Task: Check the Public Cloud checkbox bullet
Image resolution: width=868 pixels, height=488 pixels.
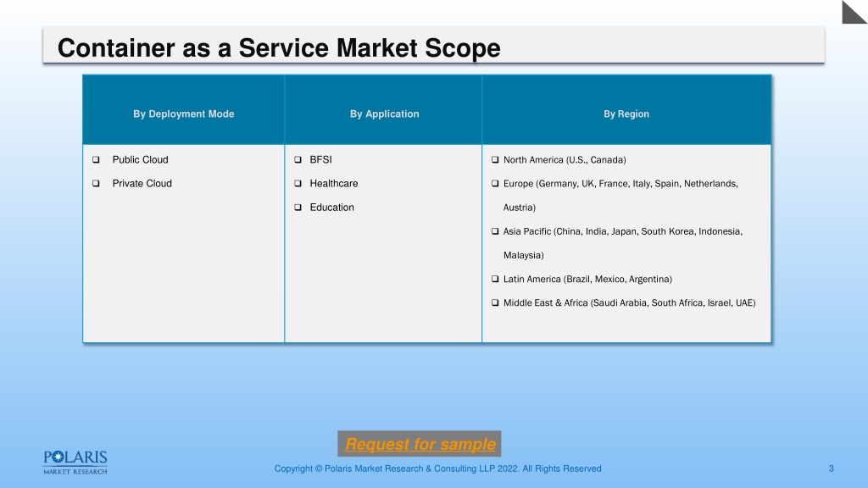Action: click(x=96, y=159)
